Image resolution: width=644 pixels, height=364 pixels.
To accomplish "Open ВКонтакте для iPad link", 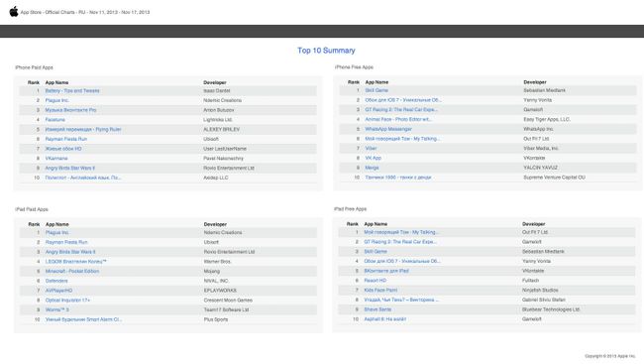I will coord(386,271).
